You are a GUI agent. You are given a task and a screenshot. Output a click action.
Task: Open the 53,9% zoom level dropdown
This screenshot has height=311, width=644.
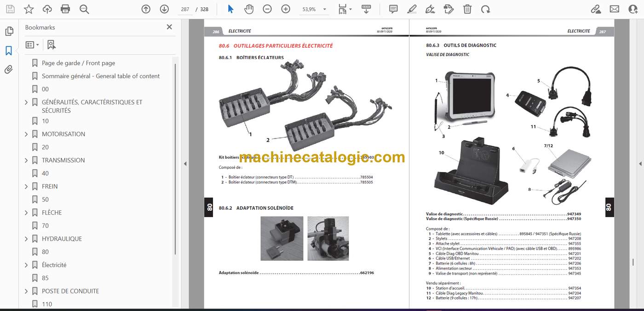315,9
